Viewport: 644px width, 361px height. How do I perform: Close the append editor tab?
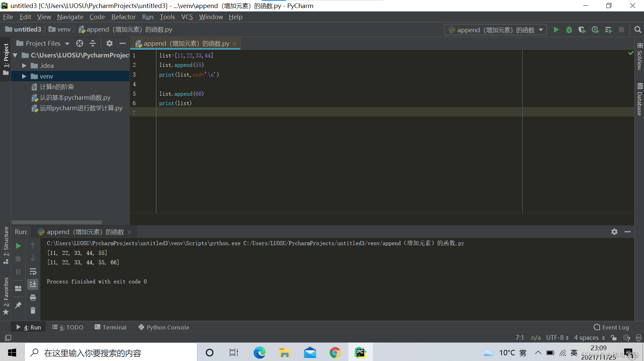click(235, 44)
